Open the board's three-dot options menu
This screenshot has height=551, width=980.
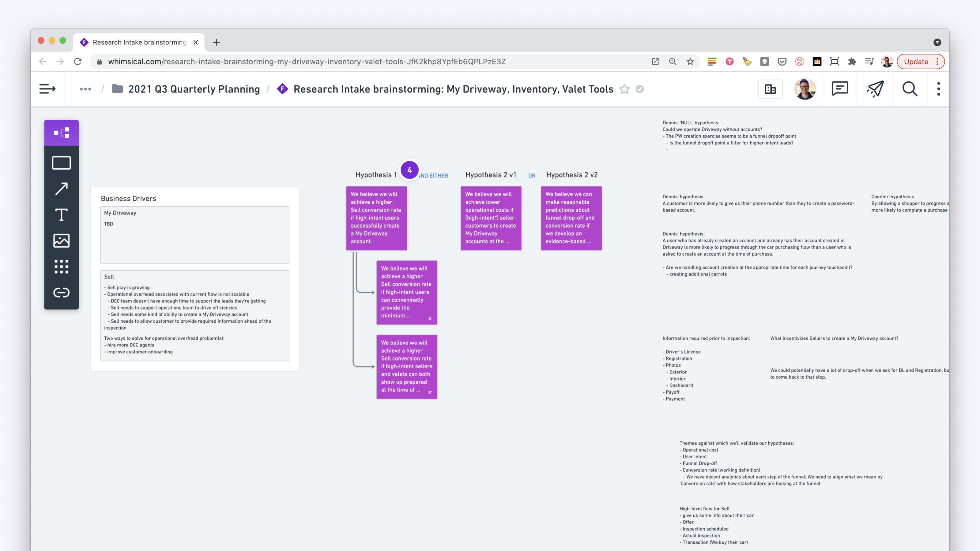coord(939,89)
